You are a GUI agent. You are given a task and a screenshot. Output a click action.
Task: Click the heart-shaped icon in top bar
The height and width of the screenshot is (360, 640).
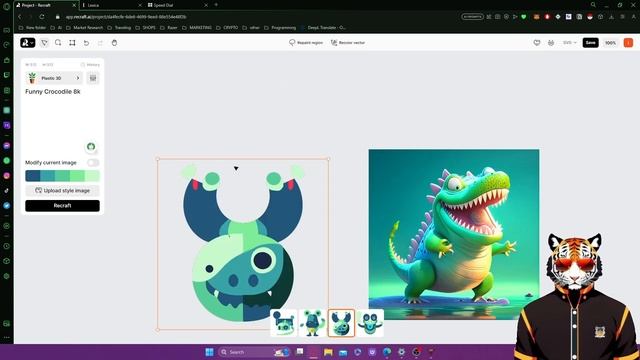(x=537, y=42)
